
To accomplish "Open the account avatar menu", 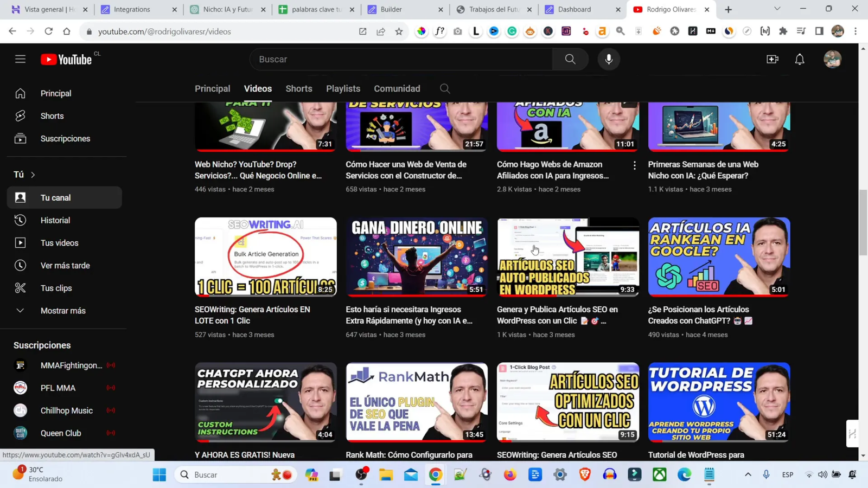I will point(832,59).
